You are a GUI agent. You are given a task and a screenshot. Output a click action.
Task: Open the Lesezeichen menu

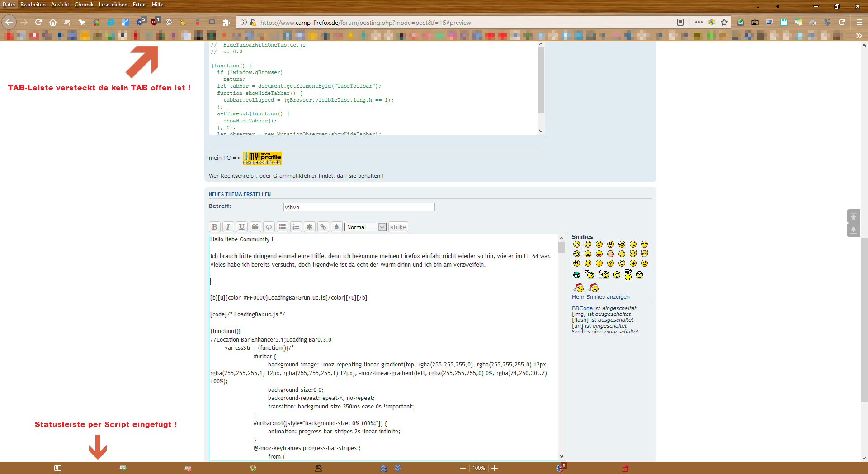113,5
